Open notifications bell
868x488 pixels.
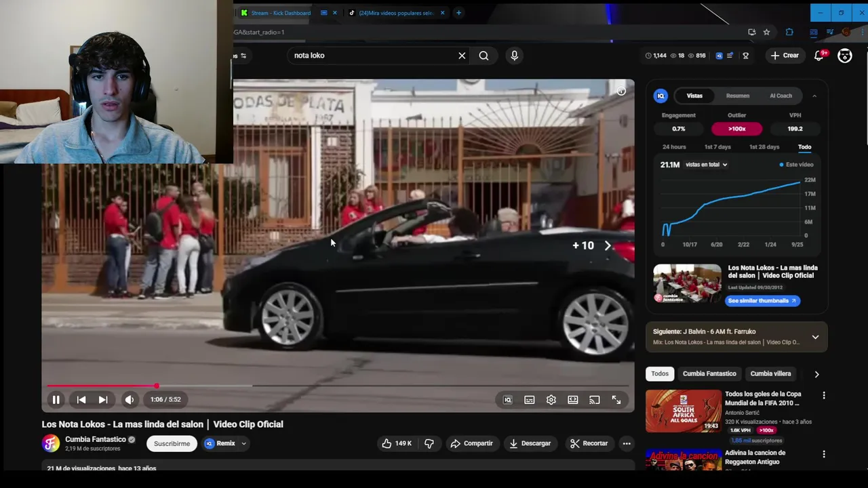pos(819,56)
